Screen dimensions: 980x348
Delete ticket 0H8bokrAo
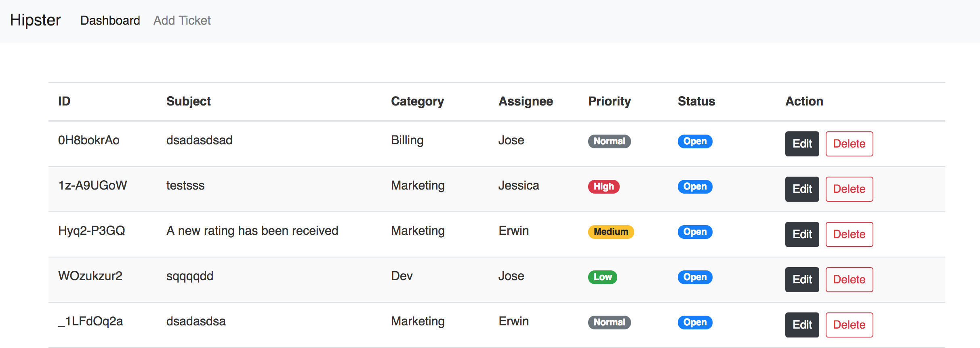pos(849,144)
